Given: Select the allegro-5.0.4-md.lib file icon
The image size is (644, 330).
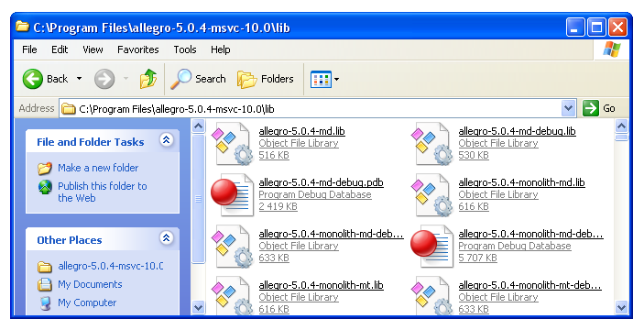Looking at the screenshot, I should 232,143.
